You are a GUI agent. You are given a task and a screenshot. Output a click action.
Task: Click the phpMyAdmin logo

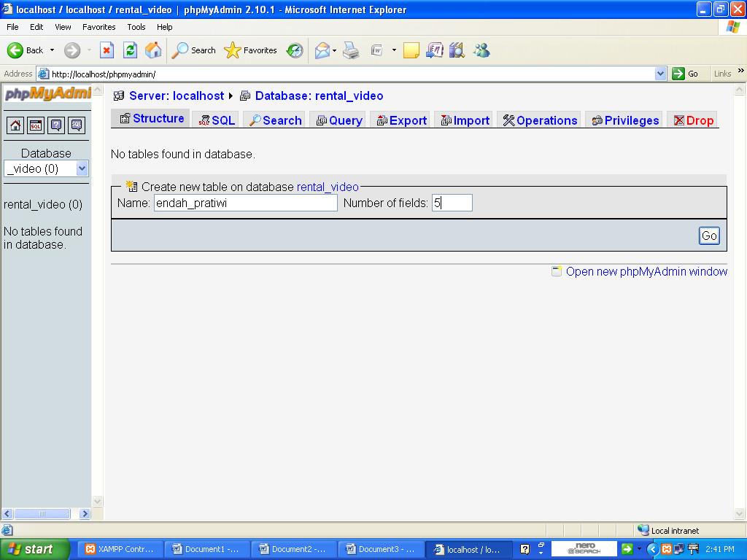coord(47,94)
